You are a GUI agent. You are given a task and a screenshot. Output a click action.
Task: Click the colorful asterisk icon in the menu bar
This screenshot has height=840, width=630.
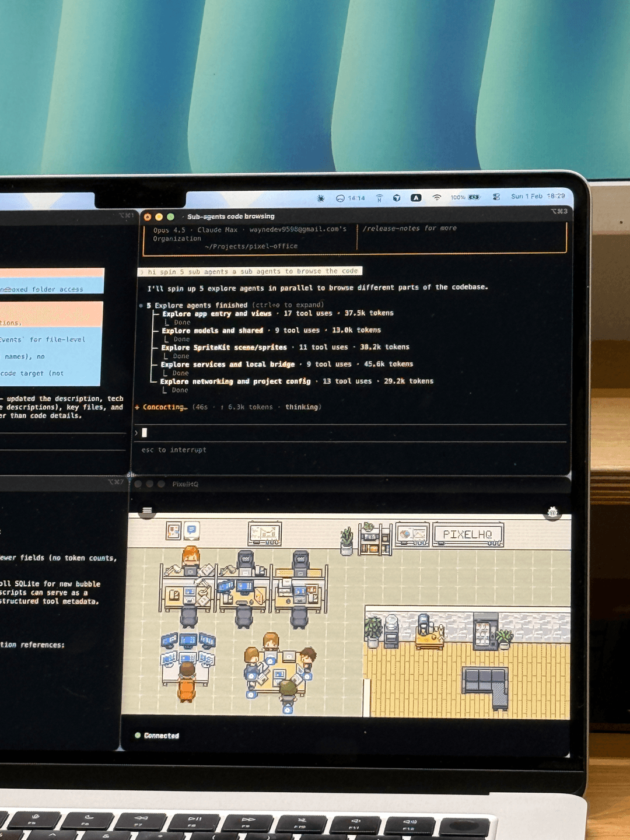[320, 198]
